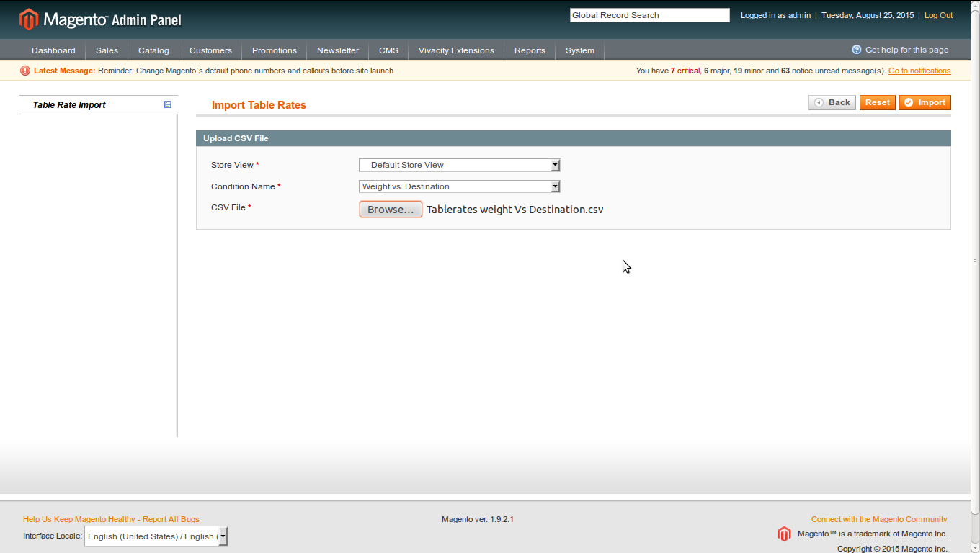980x553 pixels.
Task: Click the Global Record Search field
Action: (650, 15)
